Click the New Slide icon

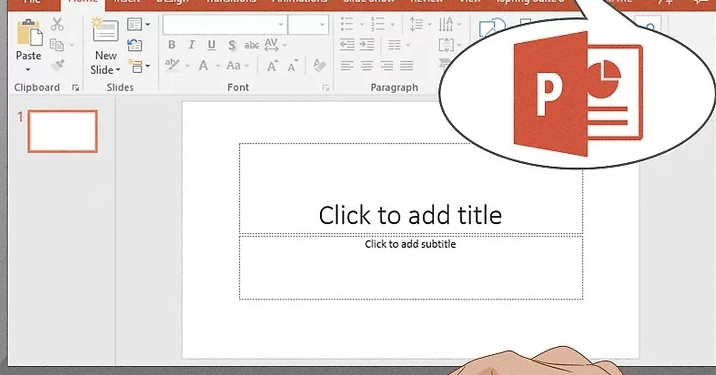click(x=105, y=31)
